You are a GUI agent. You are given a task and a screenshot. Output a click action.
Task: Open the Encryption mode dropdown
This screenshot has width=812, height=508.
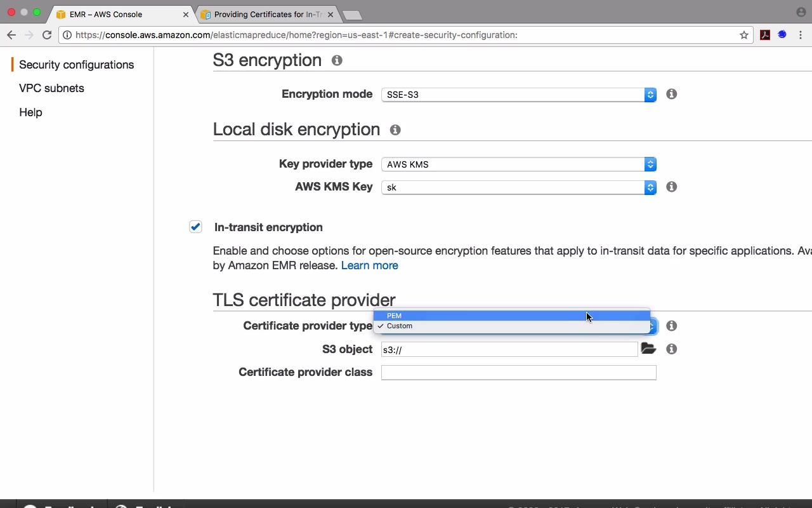pos(518,95)
